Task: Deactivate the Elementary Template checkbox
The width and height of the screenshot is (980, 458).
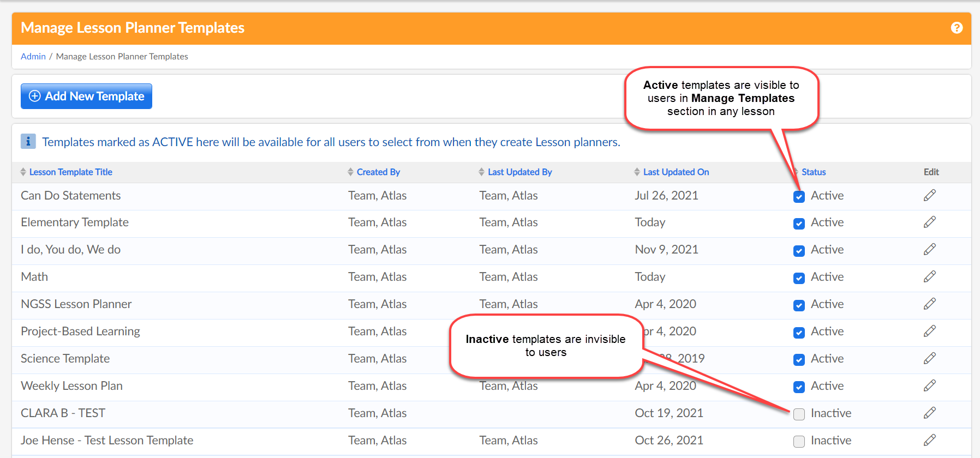Action: click(799, 224)
